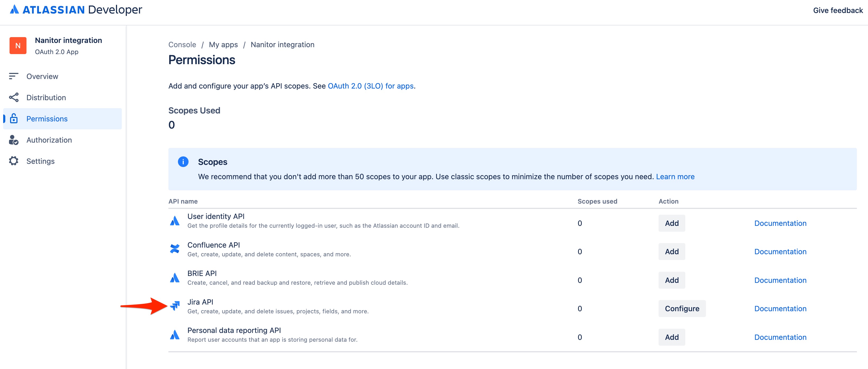
Task: Open the My apps breadcrumb
Action: 223,44
